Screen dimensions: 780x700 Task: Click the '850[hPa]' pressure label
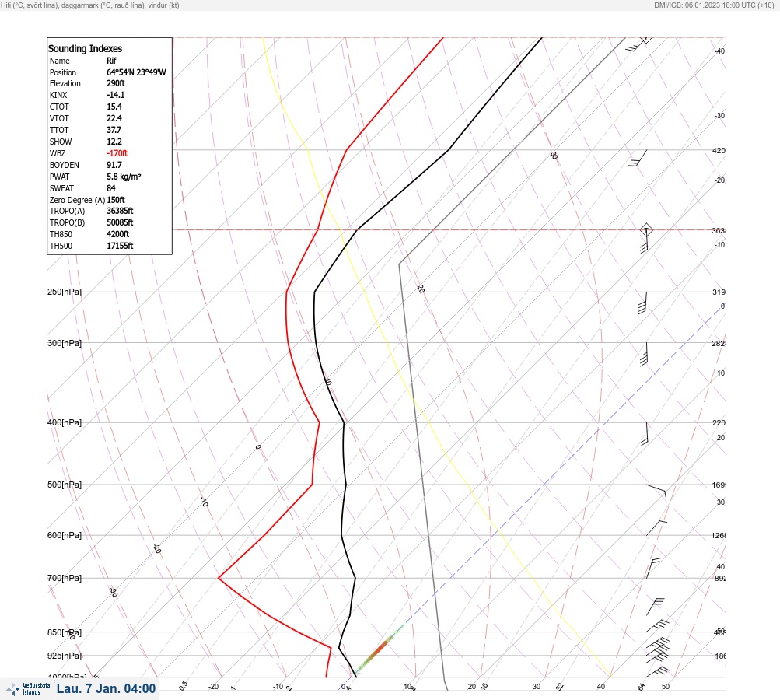(x=65, y=632)
